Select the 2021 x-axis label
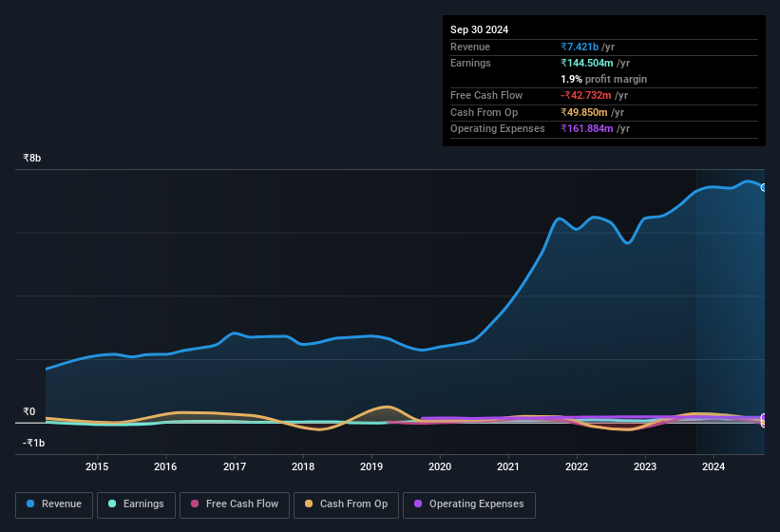Image resolution: width=780 pixels, height=532 pixels. (x=508, y=466)
